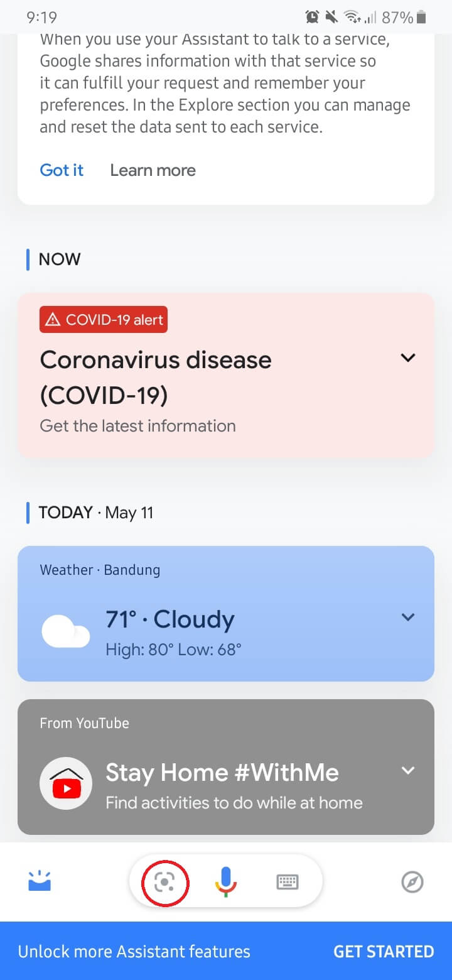
Task: Open the keyboard input icon
Action: click(x=288, y=882)
